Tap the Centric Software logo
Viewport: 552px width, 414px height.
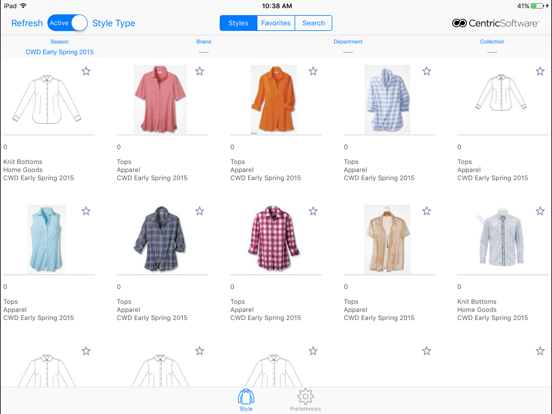(x=495, y=23)
